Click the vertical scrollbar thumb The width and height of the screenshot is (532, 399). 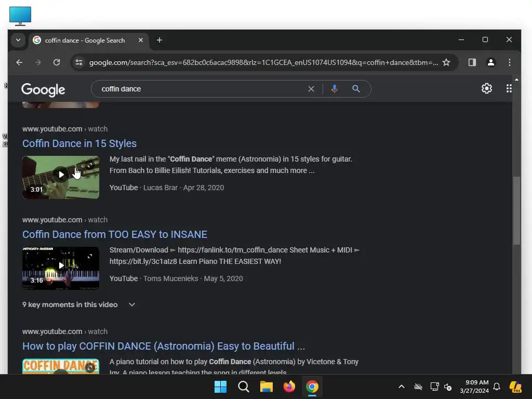(516, 210)
